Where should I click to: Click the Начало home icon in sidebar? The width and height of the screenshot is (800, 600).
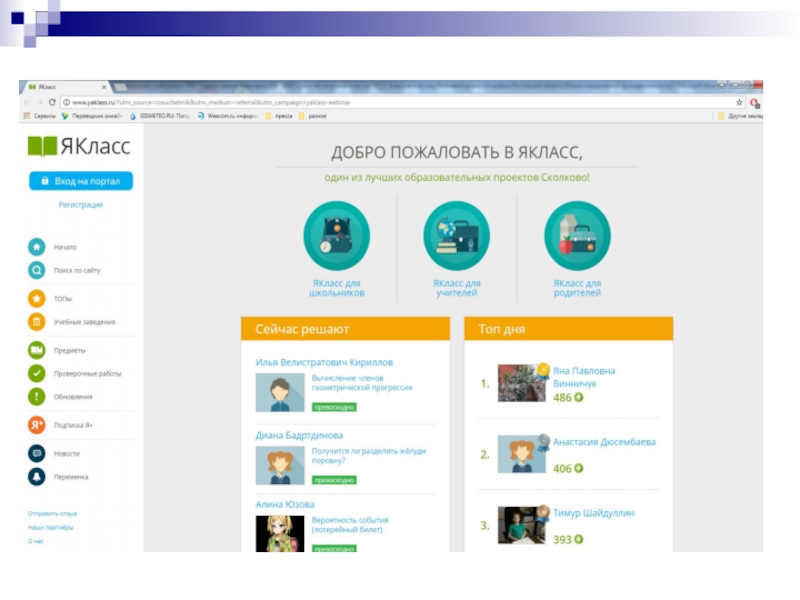(x=36, y=246)
